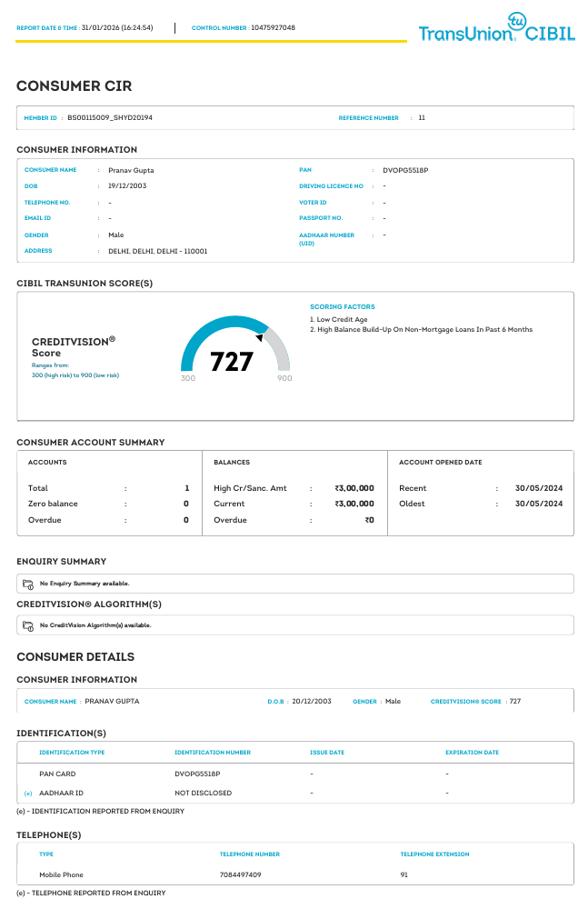The height and width of the screenshot is (909, 588).
Task: Select member ID BS00115009_SHYD20194
Action: point(110,117)
